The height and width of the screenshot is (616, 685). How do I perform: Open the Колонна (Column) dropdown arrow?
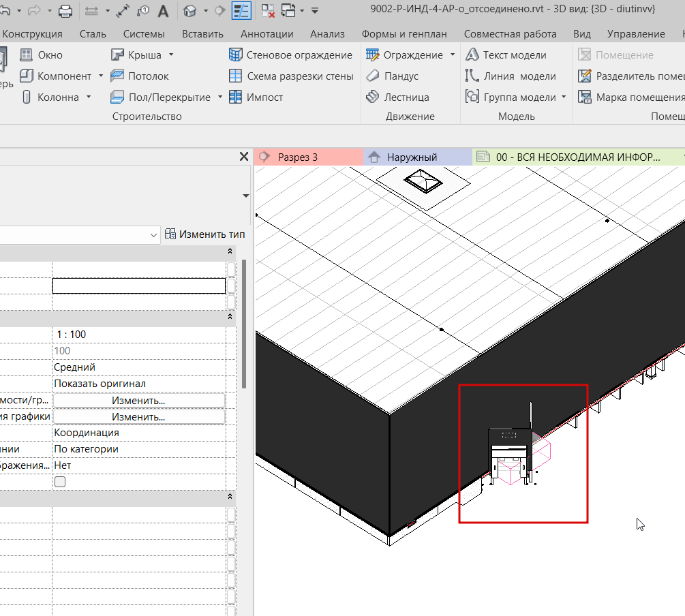tap(89, 97)
